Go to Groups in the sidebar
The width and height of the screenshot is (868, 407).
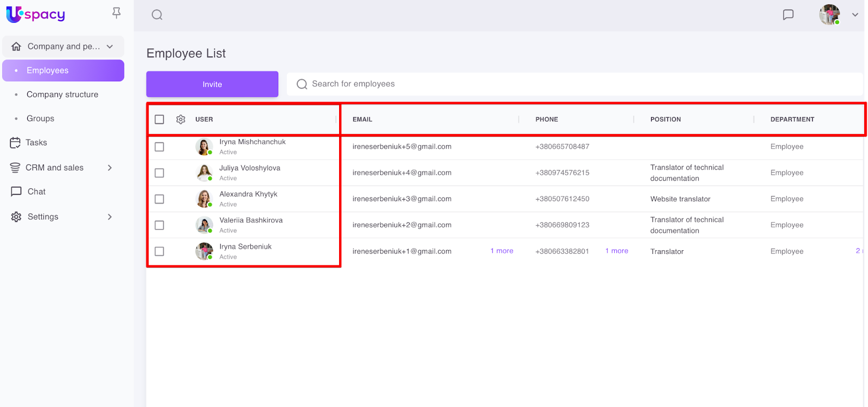click(41, 118)
